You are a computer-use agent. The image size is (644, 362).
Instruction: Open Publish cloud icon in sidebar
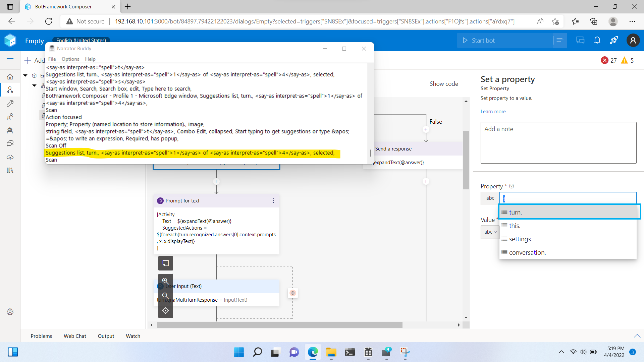10,157
